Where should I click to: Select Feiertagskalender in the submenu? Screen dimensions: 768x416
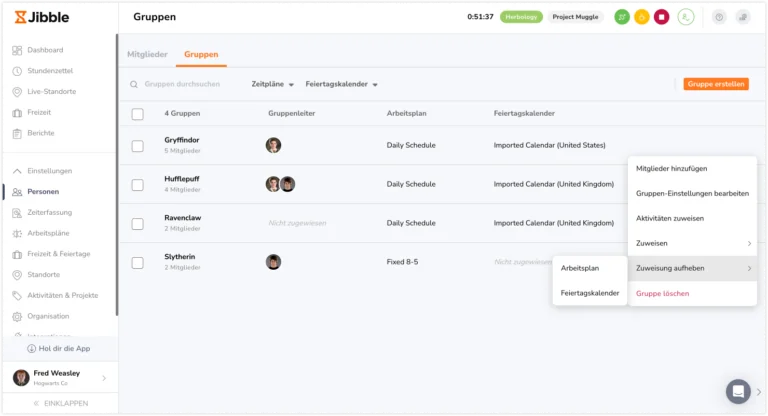click(590, 293)
